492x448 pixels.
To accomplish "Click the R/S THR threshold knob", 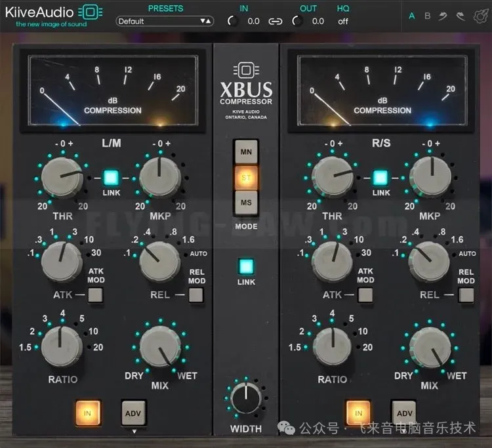I will (333, 178).
